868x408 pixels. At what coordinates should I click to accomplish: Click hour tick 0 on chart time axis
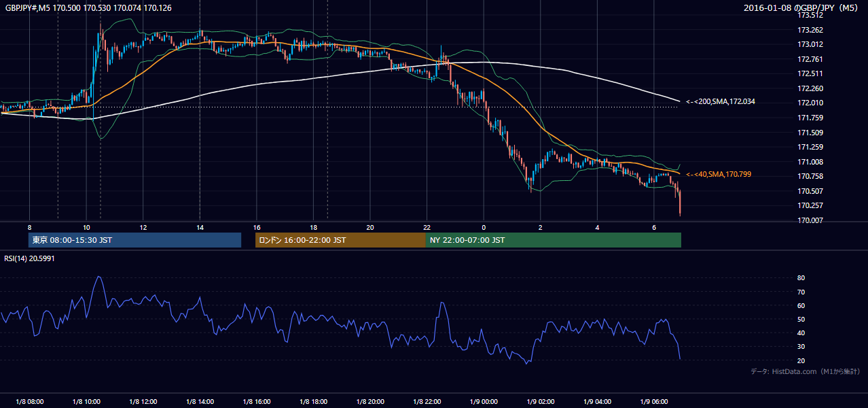point(484,227)
